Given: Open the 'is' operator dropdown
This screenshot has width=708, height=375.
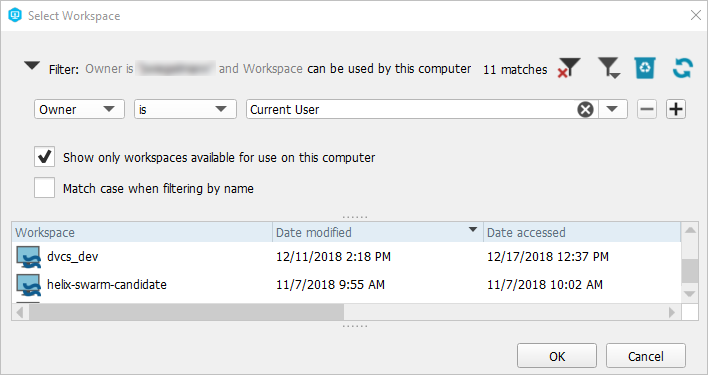Looking at the screenshot, I should [185, 109].
